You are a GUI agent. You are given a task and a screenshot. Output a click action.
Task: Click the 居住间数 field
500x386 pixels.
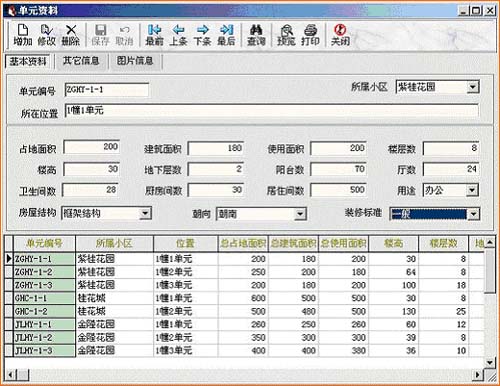338,190
